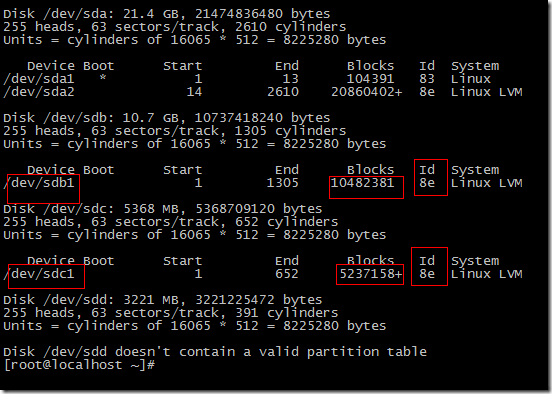Click the 'Disk /dev/sdd: 3221 MB' header line
This screenshot has width=552, height=394.
pyautogui.click(x=162, y=300)
